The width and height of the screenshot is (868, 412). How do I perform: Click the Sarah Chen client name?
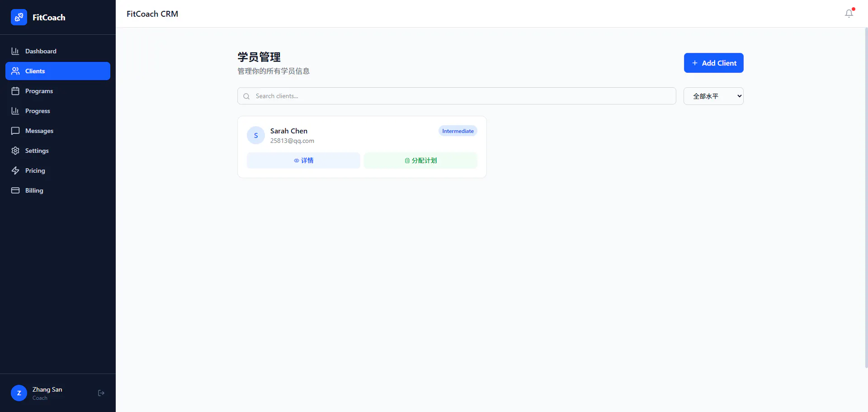(x=289, y=131)
